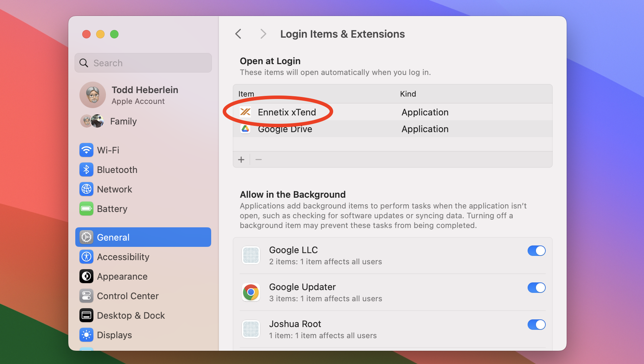Click the Google LLC name text
This screenshot has width=644, height=364.
tap(293, 250)
